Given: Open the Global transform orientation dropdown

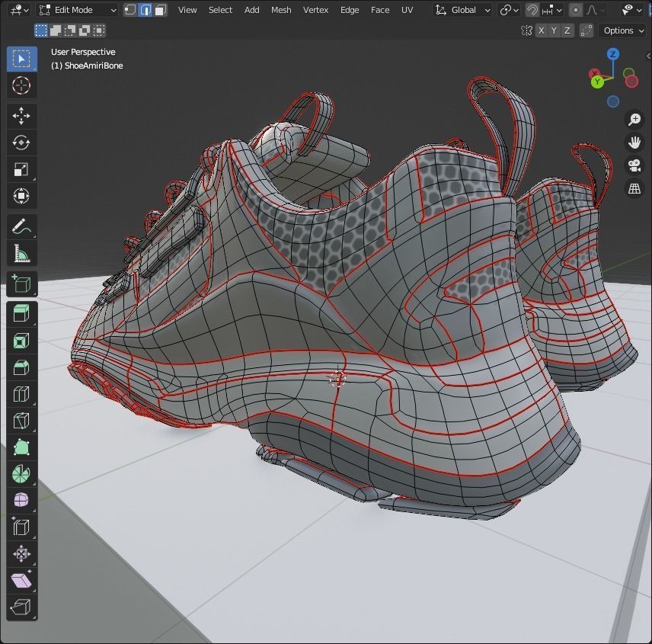Looking at the screenshot, I should click(x=462, y=10).
